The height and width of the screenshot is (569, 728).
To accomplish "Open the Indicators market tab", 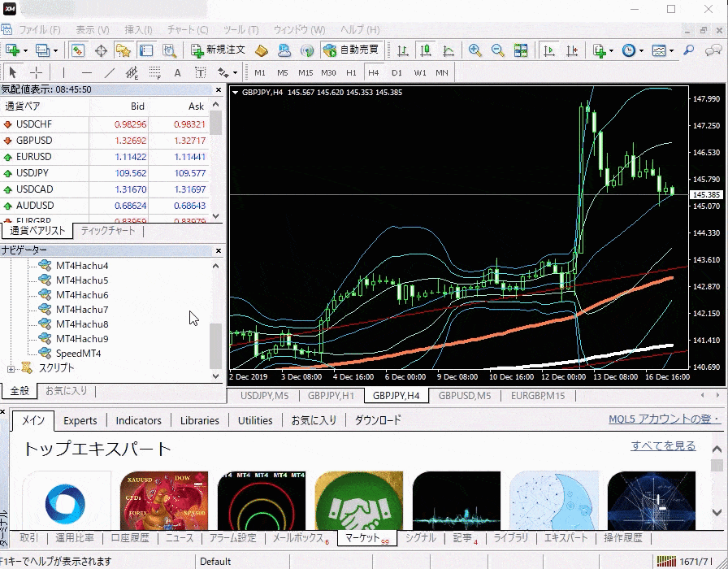I will click(138, 420).
